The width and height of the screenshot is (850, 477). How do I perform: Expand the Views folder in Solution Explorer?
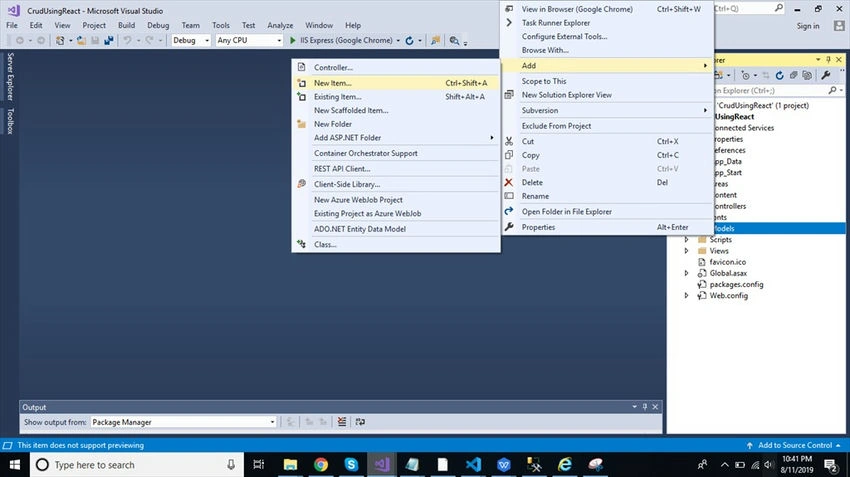686,251
